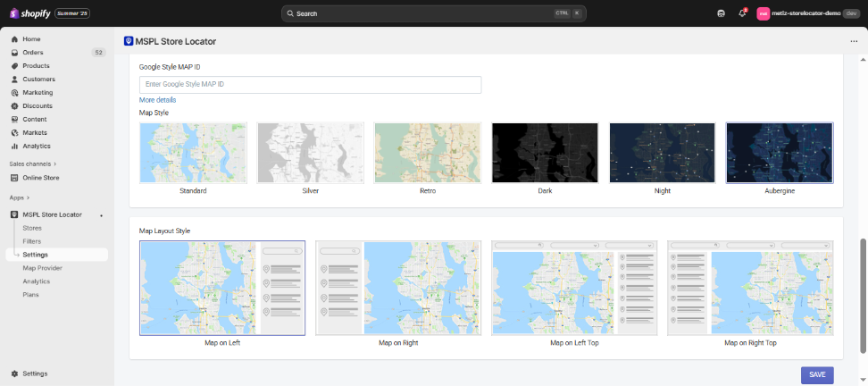This screenshot has height=386, width=868.
Task: Click the Home icon in sidebar
Action: click(14, 39)
